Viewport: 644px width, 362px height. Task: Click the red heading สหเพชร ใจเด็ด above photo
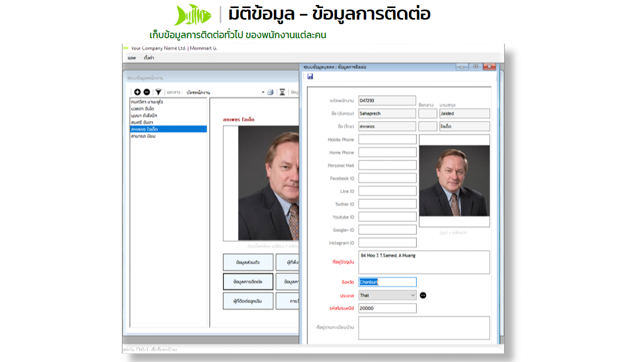click(x=239, y=120)
